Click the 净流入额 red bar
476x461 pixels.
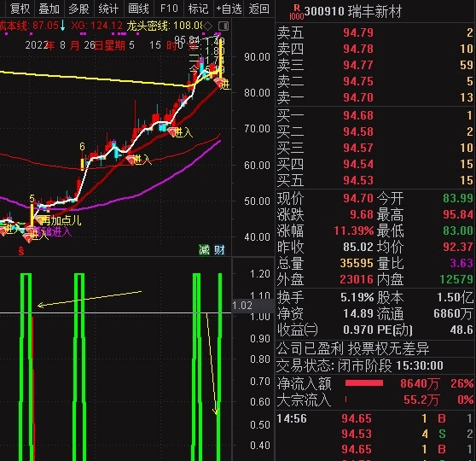(364, 383)
